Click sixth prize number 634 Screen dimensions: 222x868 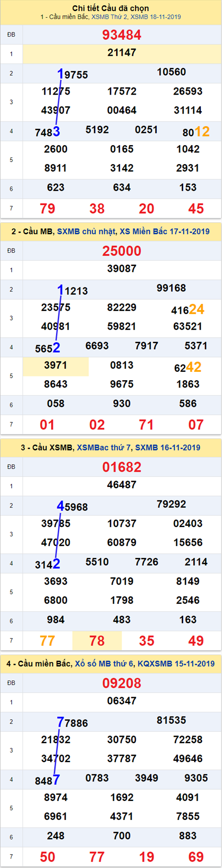point(122,188)
